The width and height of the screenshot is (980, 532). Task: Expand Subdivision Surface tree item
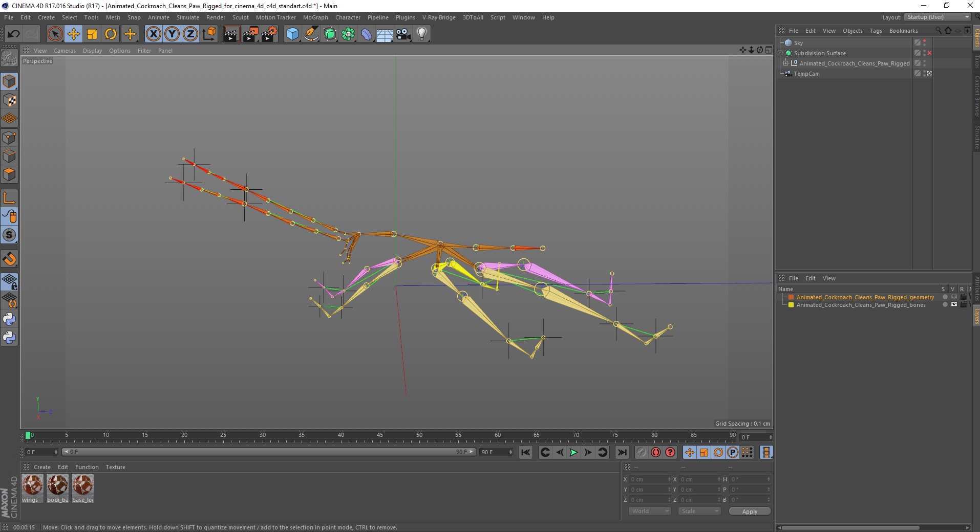pyautogui.click(x=780, y=53)
